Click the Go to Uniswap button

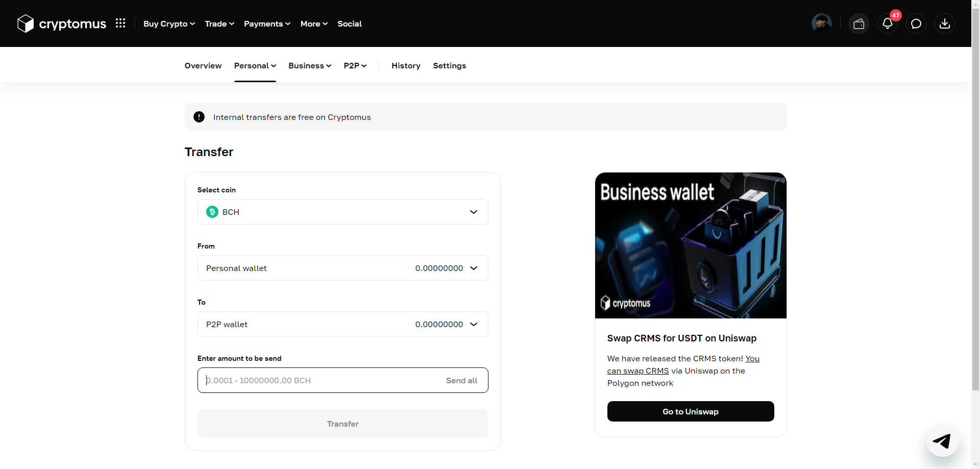690,411
